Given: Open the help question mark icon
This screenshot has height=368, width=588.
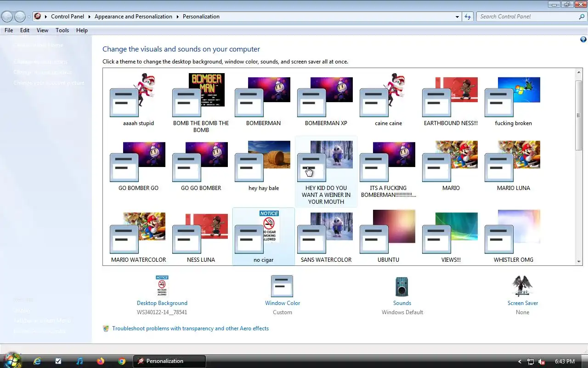Looking at the screenshot, I should tap(583, 40).
